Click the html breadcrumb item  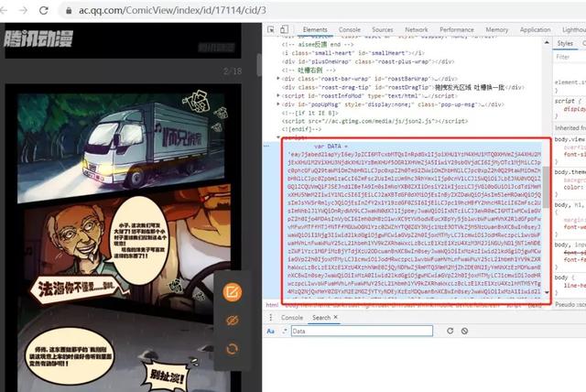tap(272, 305)
